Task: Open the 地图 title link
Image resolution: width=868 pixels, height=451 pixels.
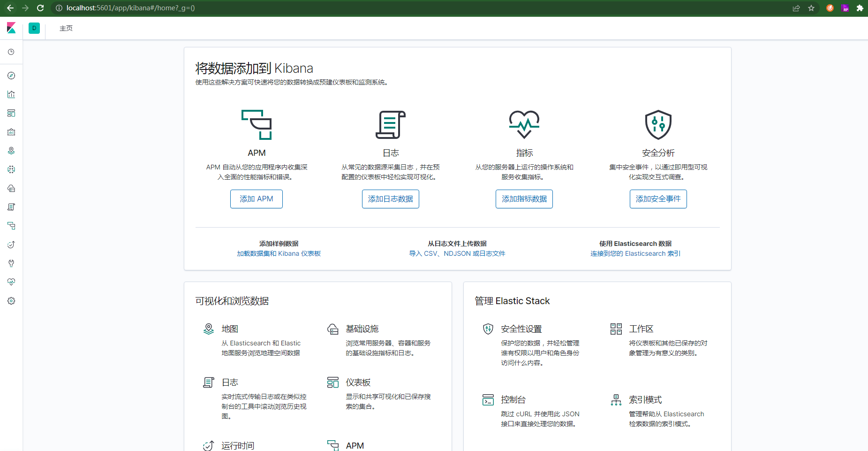Action: point(230,329)
